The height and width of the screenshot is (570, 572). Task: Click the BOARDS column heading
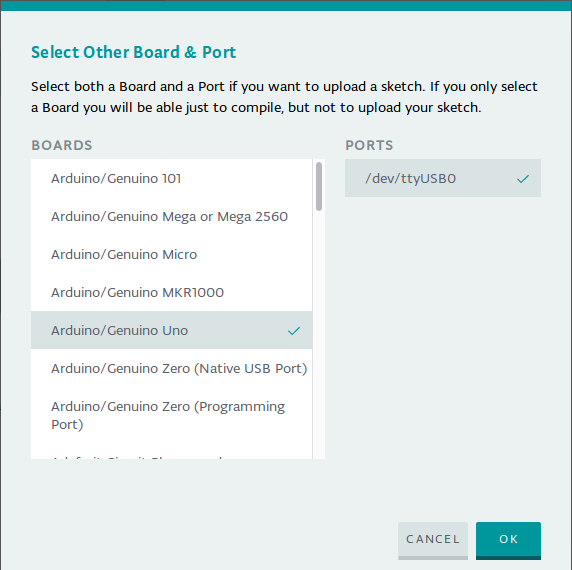click(x=62, y=145)
